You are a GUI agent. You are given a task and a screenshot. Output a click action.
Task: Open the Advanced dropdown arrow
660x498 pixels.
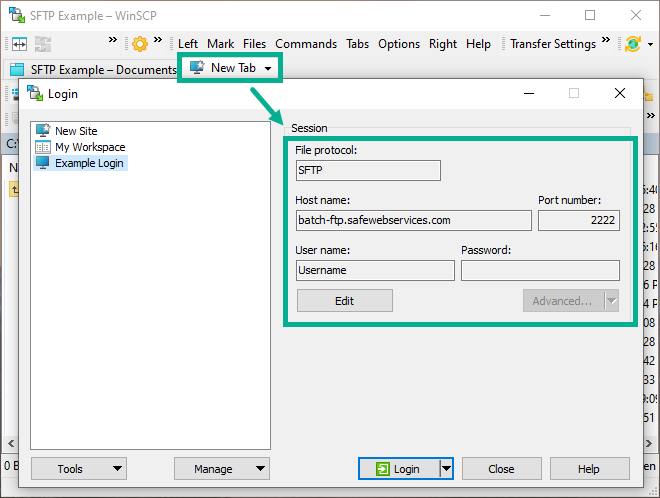[x=612, y=301]
